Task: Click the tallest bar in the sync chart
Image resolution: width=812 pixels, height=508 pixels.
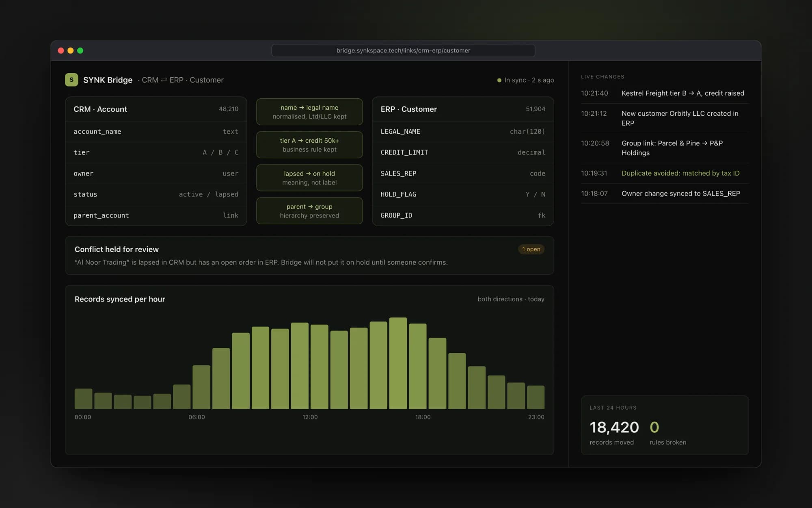Action: pyautogui.click(x=398, y=363)
